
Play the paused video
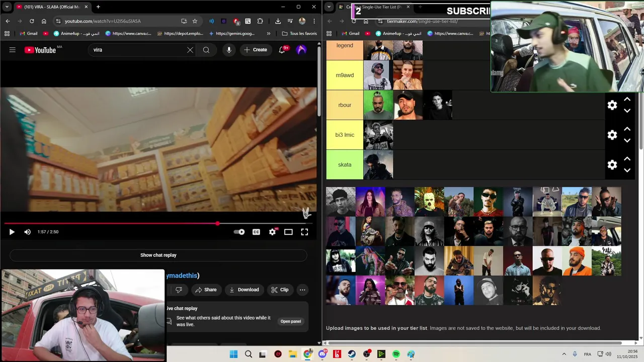click(x=12, y=232)
